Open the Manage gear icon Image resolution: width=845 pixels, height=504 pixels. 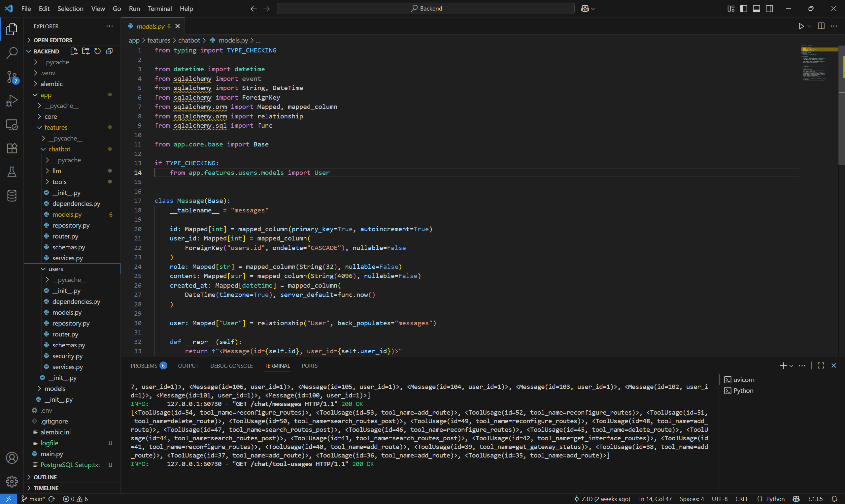pyautogui.click(x=12, y=481)
